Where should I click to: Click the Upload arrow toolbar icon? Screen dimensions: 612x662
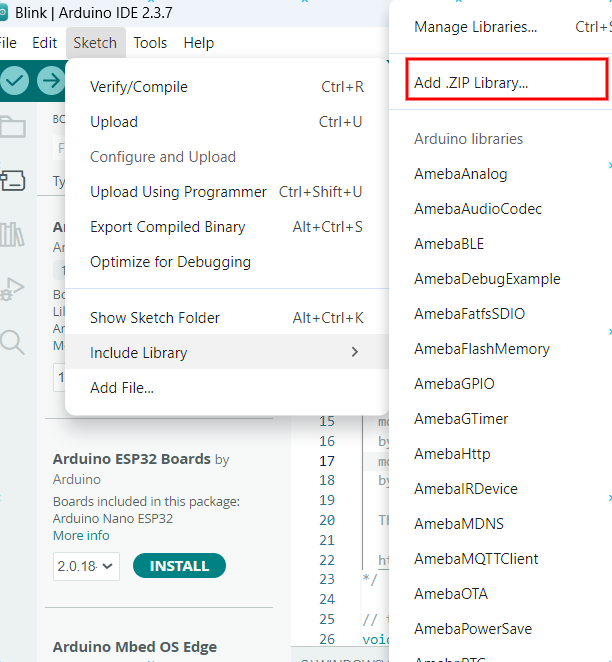click(51, 80)
